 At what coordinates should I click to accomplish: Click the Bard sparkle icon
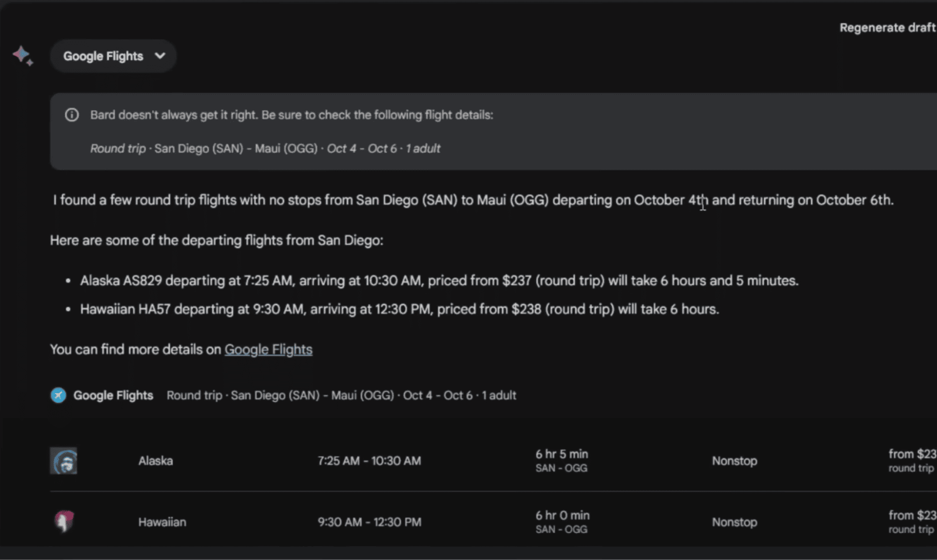point(22,56)
